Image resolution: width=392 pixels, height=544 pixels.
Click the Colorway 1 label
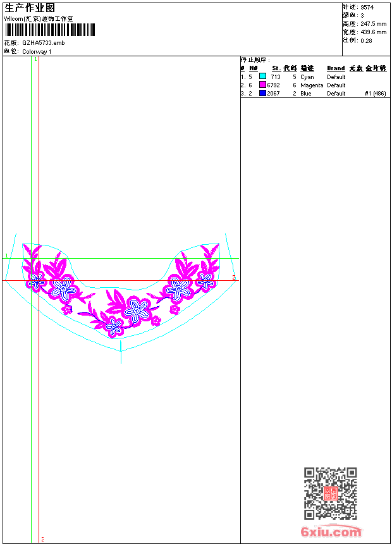(x=37, y=52)
